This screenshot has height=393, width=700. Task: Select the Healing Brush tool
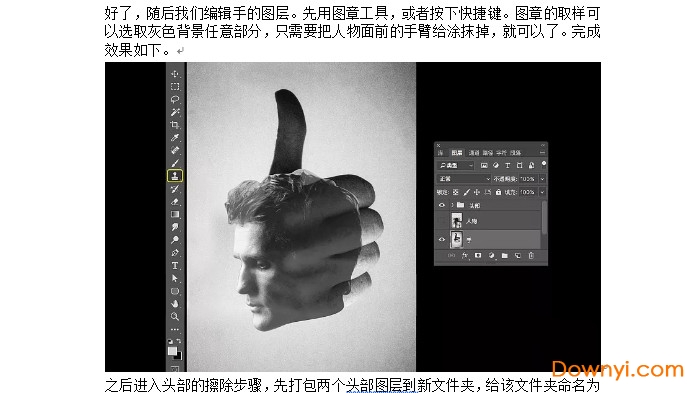point(175,151)
